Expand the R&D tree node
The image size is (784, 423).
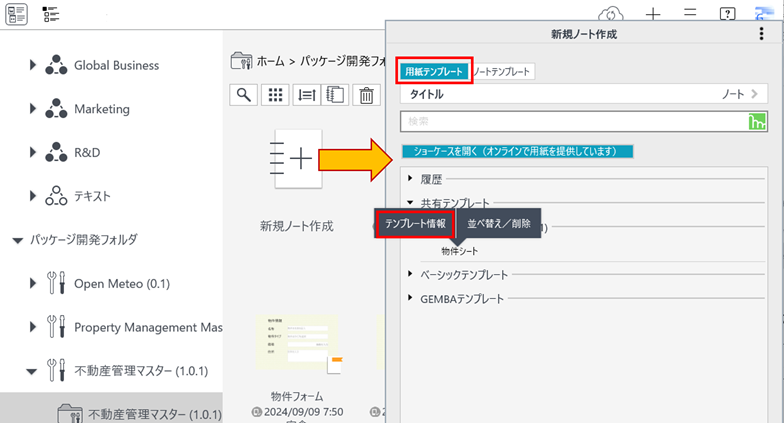(32, 152)
